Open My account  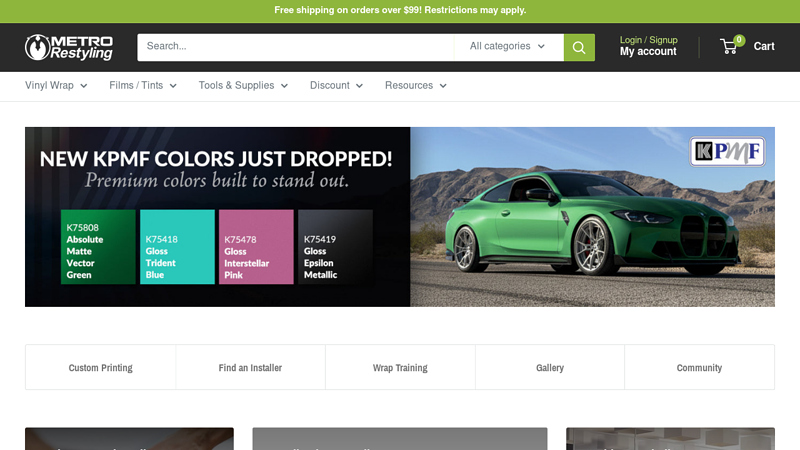coord(648,52)
